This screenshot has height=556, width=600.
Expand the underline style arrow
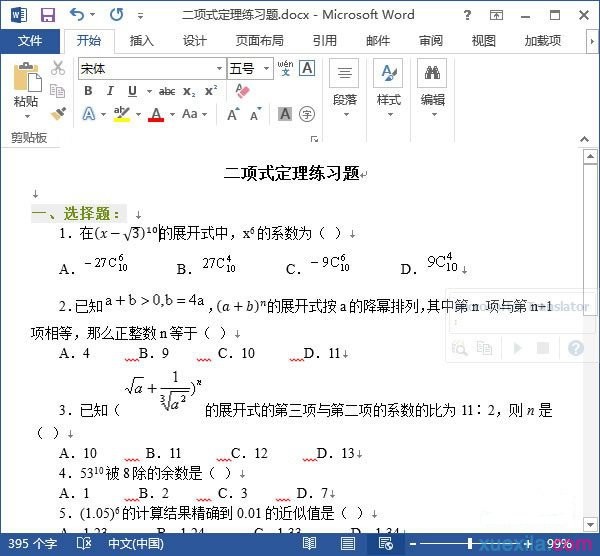click(149, 91)
